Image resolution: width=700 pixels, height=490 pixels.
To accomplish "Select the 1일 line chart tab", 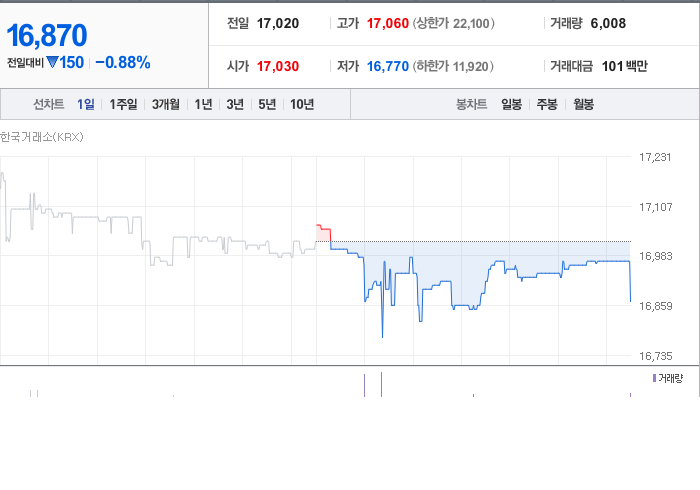I will point(86,104).
